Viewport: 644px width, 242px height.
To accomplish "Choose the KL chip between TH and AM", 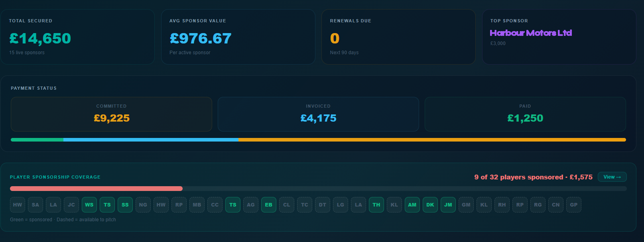I will click(x=394, y=205).
